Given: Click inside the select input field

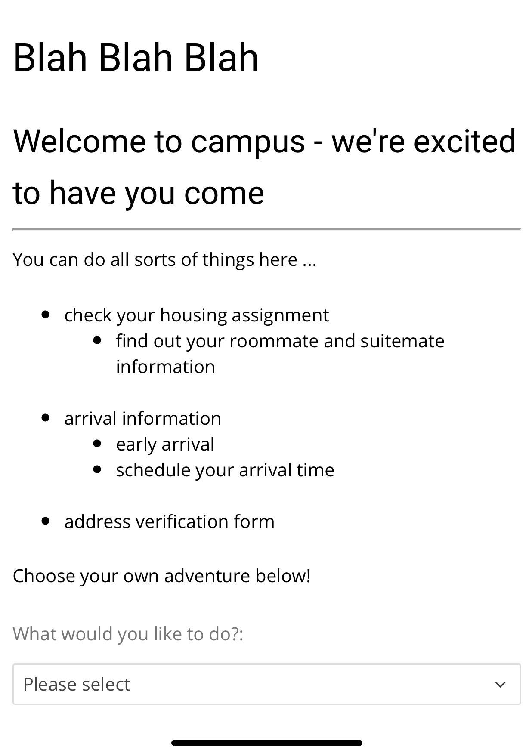Looking at the screenshot, I should [x=215, y=684].
